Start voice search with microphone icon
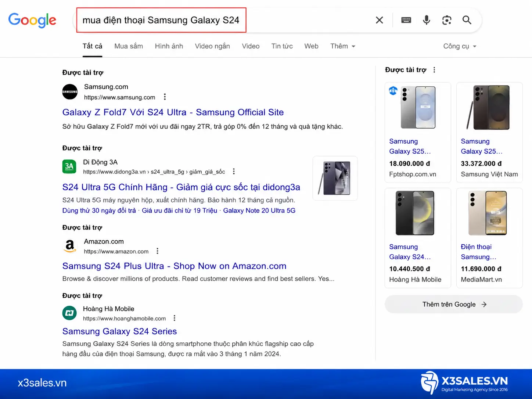532x399 pixels. [426, 20]
